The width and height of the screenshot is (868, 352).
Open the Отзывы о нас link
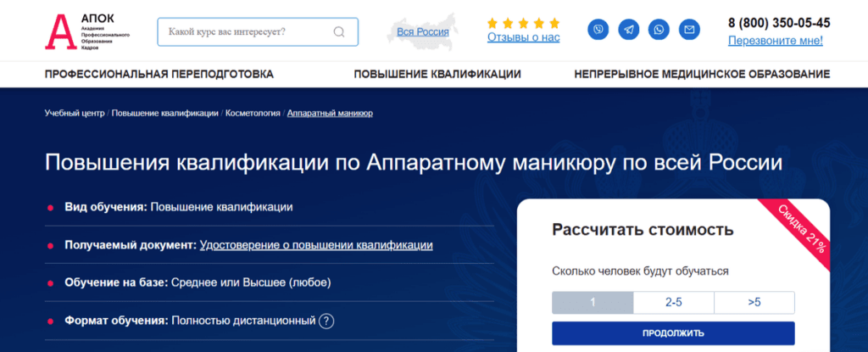pos(523,37)
